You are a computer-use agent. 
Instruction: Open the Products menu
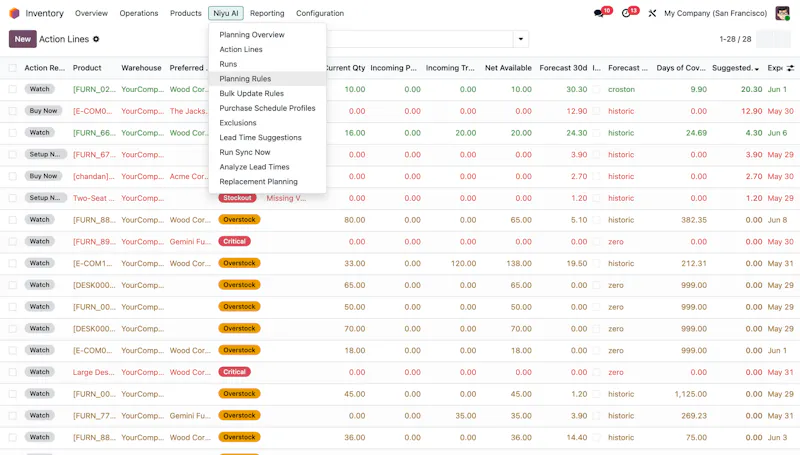(x=186, y=13)
